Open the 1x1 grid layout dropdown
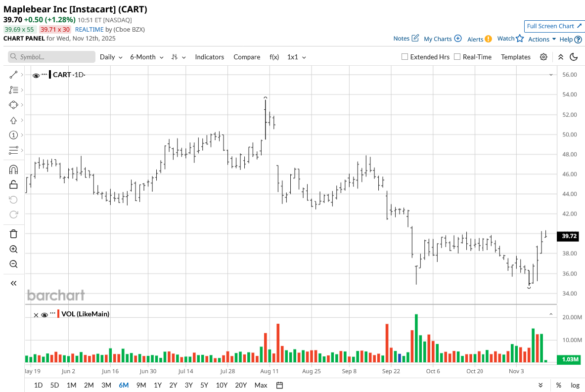Screen dimensions: 585x392 pyautogui.click(x=297, y=57)
